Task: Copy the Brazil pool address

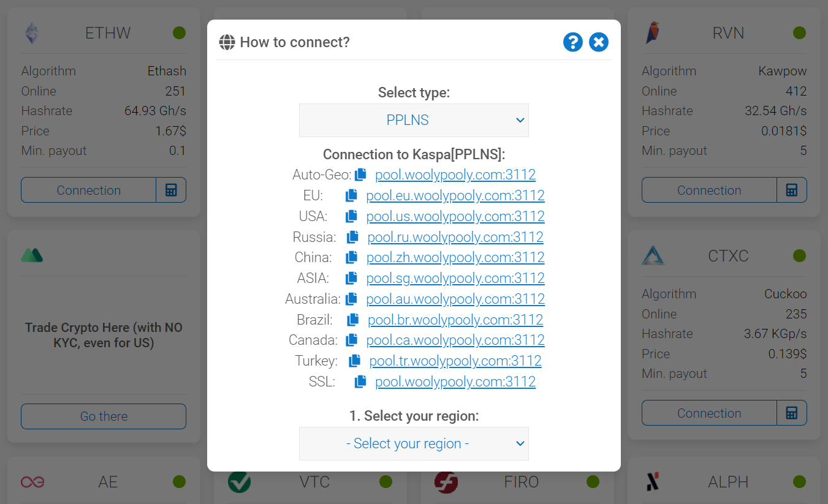Action: [353, 320]
